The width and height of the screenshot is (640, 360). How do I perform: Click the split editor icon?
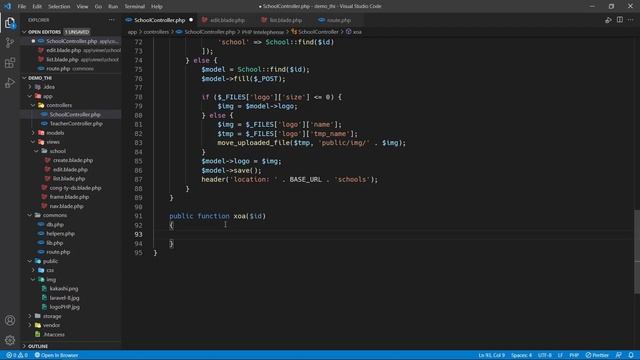pos(620,20)
